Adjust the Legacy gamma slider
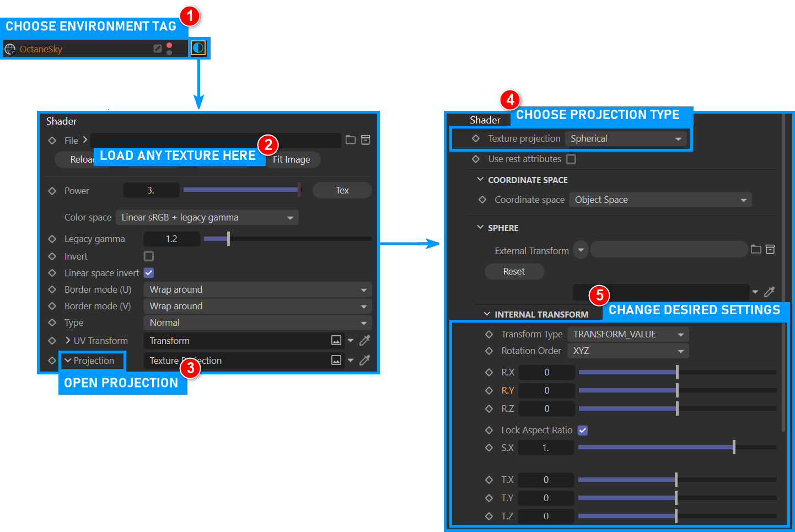 228,239
